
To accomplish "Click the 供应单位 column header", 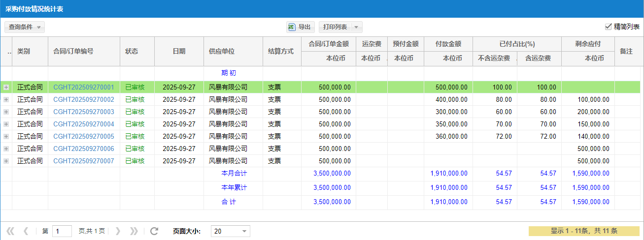I will click(x=222, y=51).
